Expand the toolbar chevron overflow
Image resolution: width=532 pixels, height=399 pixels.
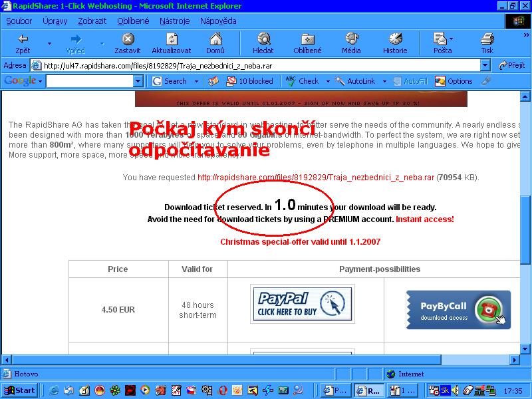526,35
